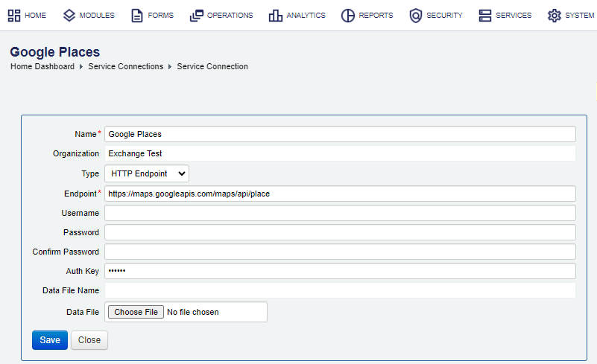This screenshot has width=597, height=364.
Task: Open the SERVICES menu label
Action: point(514,15)
